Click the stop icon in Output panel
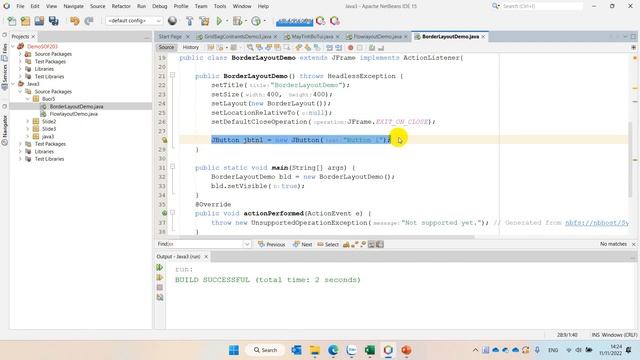Viewport: 640px width, 360px height. [x=160, y=287]
